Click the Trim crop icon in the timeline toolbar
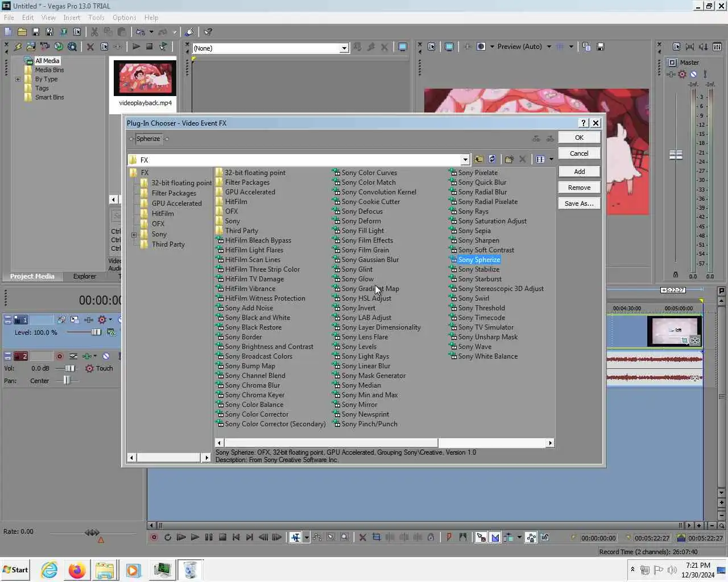This screenshot has height=582, width=728. 376,537
